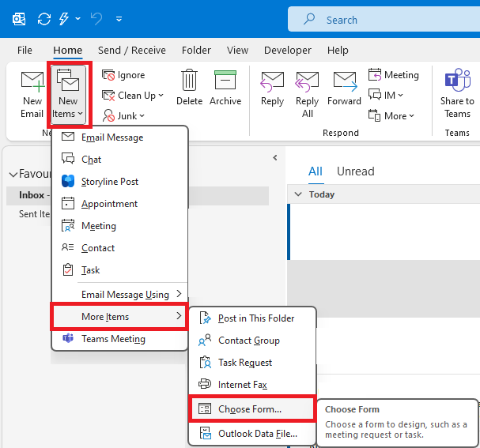Open the quick steps lightning dropdown arrow

coord(77,19)
